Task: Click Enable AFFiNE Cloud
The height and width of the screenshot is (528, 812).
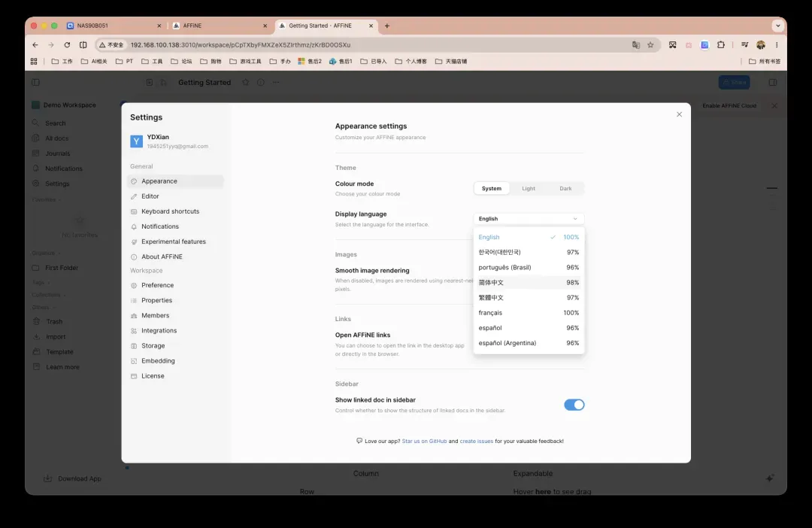Action: [x=729, y=106]
